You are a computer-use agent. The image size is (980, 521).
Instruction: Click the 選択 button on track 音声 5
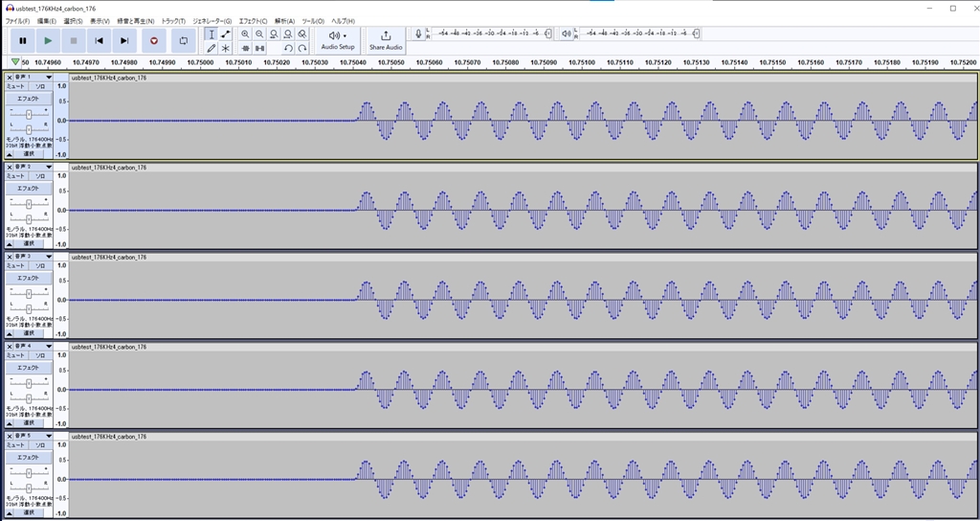[x=29, y=511]
